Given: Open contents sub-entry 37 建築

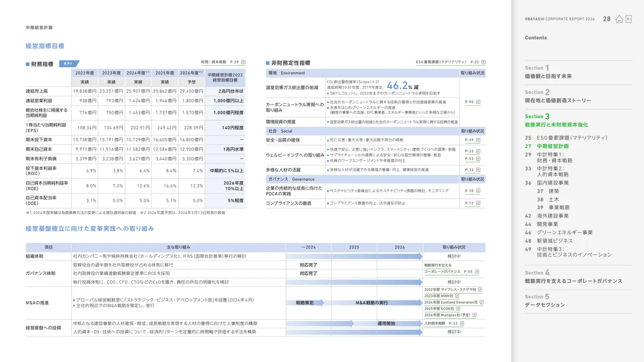Looking at the screenshot, I should [x=548, y=191].
